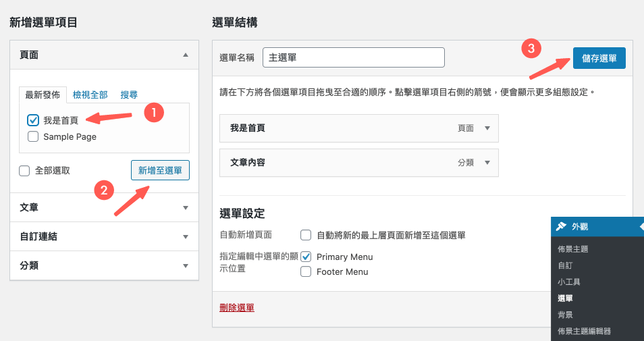The width and height of the screenshot is (644, 341).
Task: Click the Sample Page label
Action: tap(70, 137)
